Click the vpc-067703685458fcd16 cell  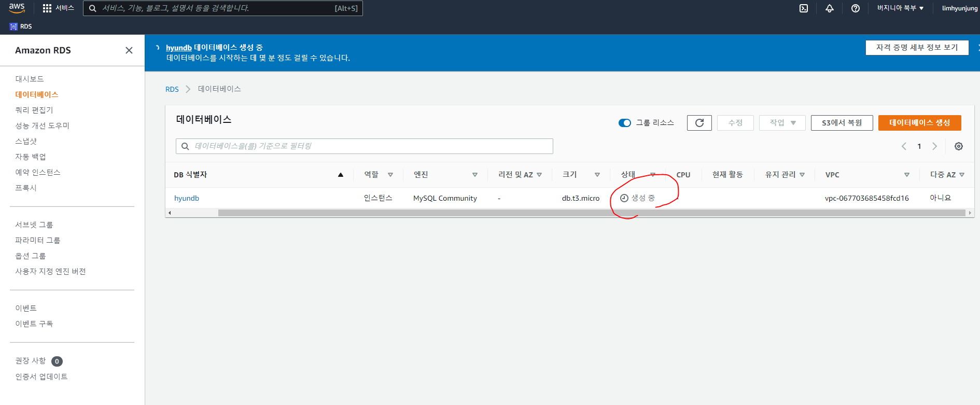coord(867,198)
